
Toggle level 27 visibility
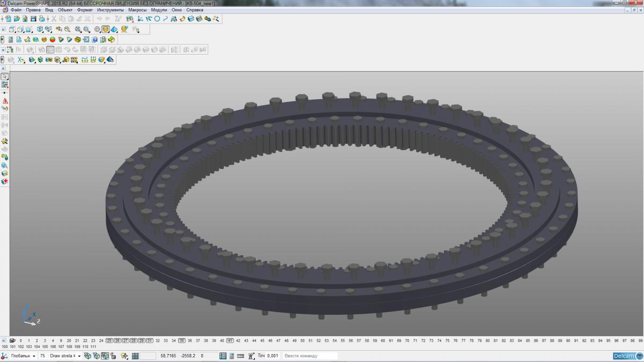click(x=125, y=341)
